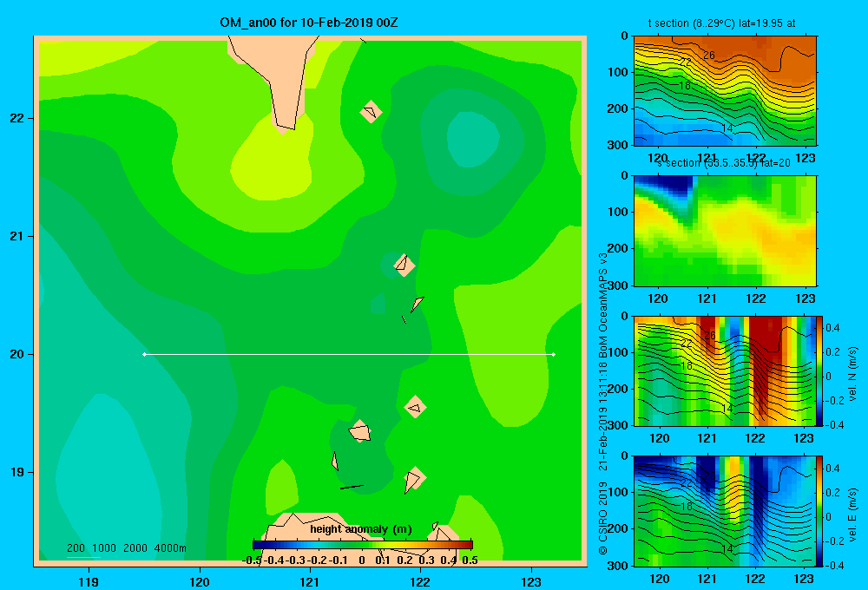Click latitude label 19 on main map
868x590 pixels.
(17, 472)
